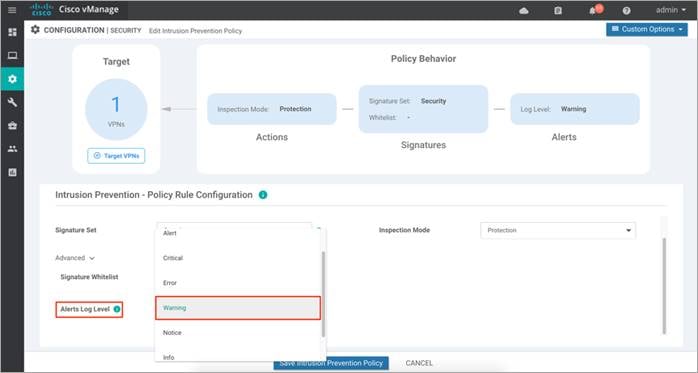Image resolution: width=698 pixels, height=373 pixels.
Task: Select the Configuration gear in sidebar
Action: pos(12,79)
